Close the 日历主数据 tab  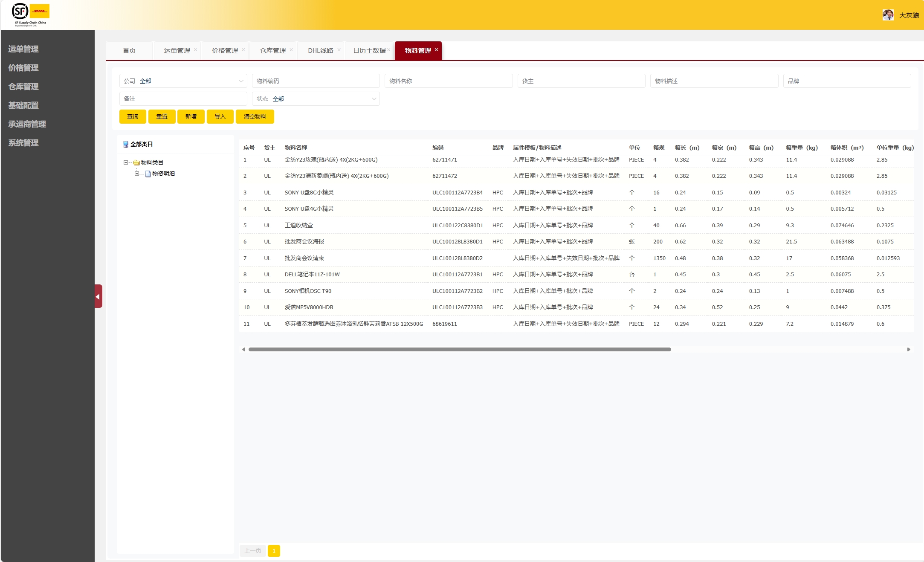pos(389,50)
